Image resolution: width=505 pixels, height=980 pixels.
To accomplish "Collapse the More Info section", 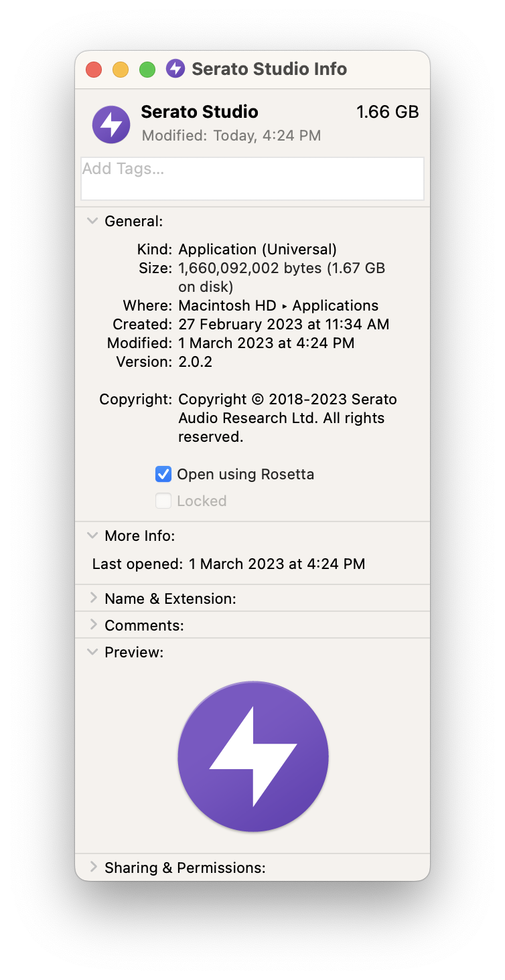I will [x=92, y=536].
